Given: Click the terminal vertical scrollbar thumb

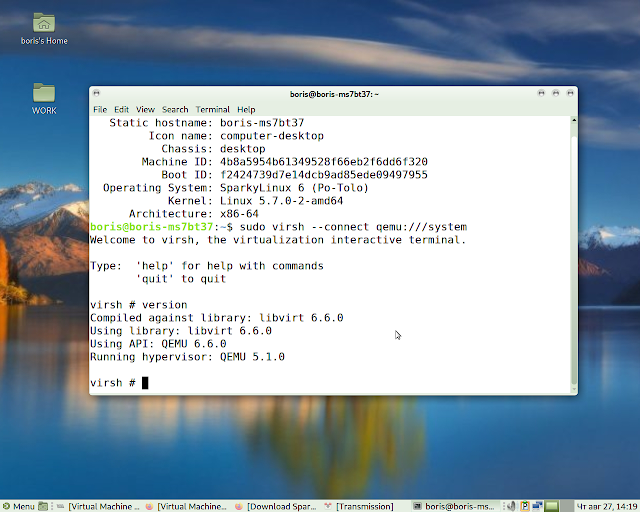Looking at the screenshot, I should pos(574,261).
